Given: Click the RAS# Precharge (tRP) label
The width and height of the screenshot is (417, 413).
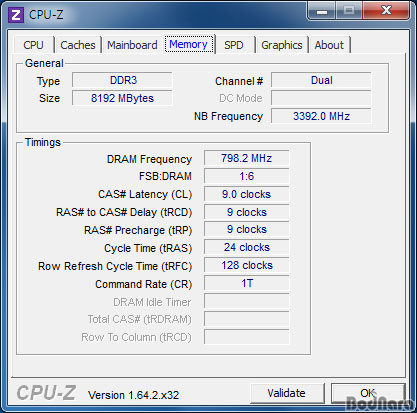Looking at the screenshot, I should pos(138,230).
